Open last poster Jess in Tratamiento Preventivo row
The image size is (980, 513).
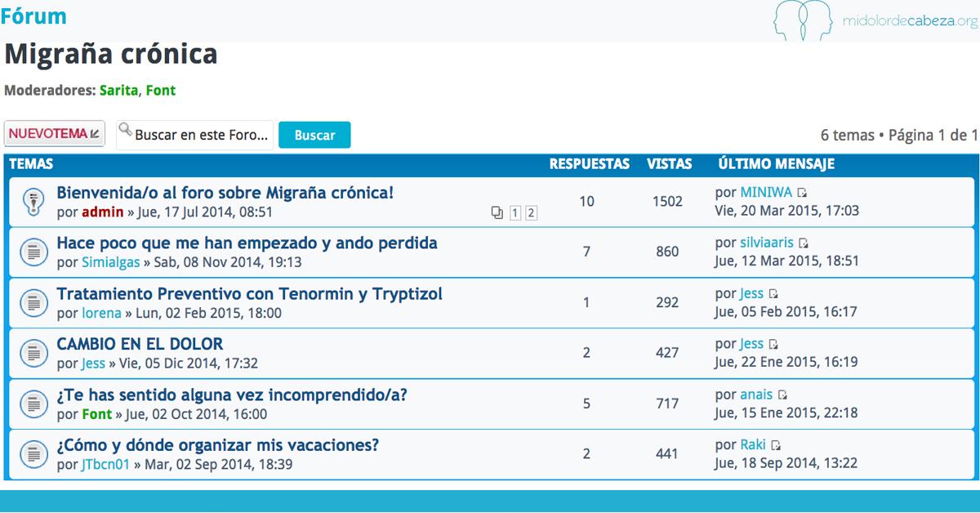tap(751, 294)
